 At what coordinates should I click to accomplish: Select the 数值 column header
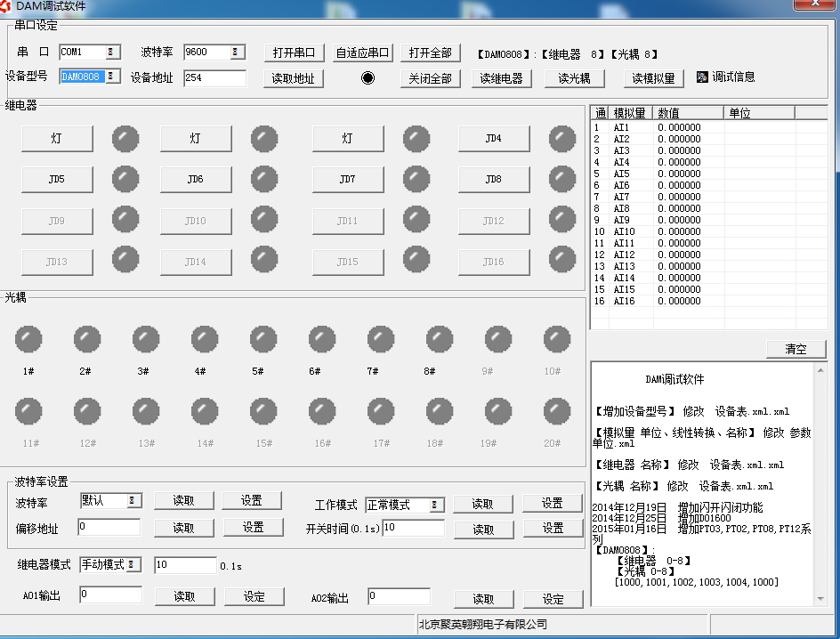pos(689,113)
